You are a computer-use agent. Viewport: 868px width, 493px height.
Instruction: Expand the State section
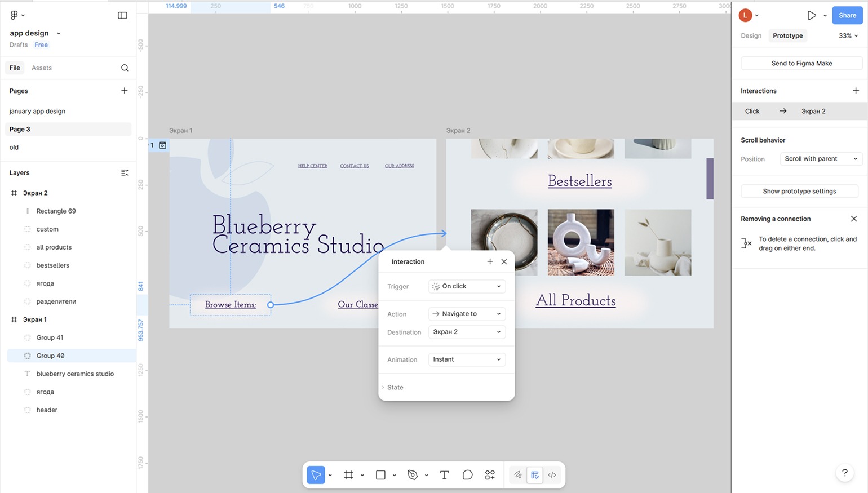pos(395,387)
